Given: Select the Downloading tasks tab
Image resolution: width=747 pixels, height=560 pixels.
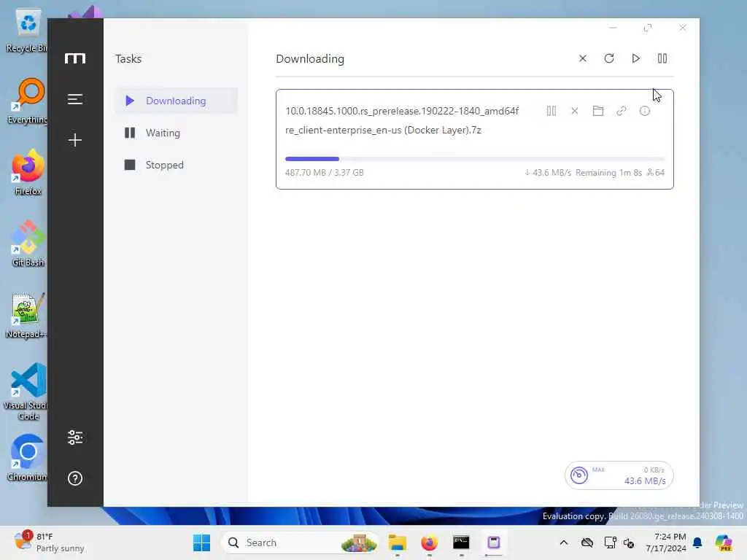Looking at the screenshot, I should [x=176, y=101].
